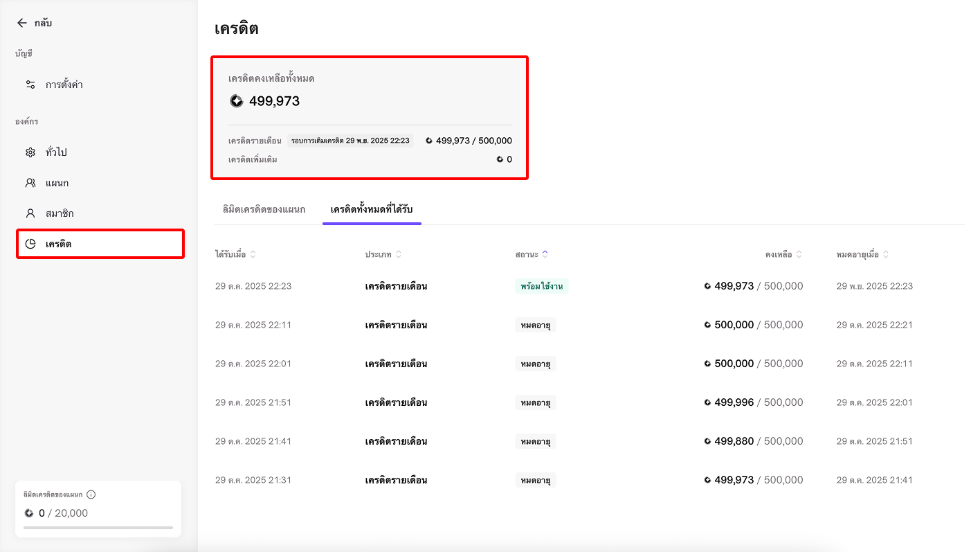Sort the table by ประเภท column

[x=398, y=255]
